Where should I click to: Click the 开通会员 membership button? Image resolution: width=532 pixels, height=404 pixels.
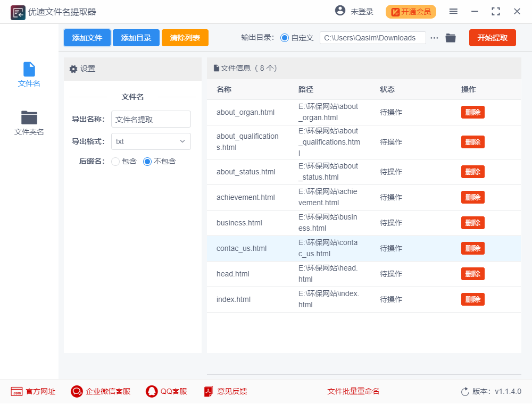click(411, 11)
